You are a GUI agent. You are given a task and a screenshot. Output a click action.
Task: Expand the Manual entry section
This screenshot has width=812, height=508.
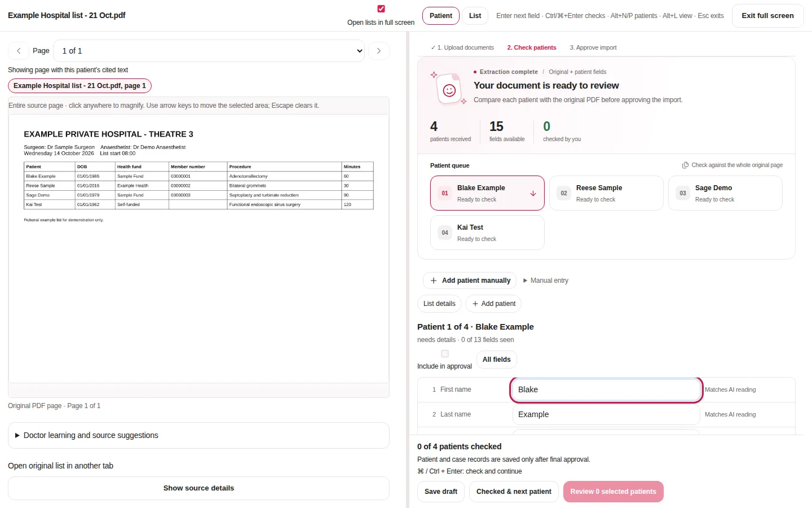click(545, 281)
